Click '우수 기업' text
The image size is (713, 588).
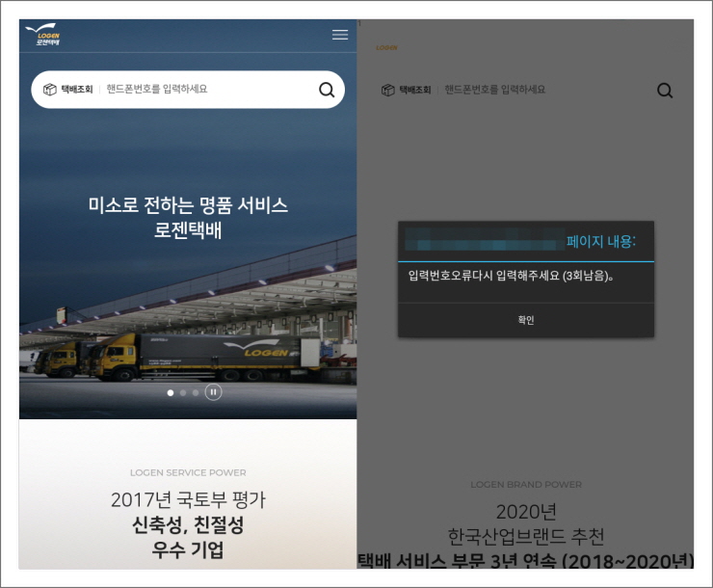(x=188, y=549)
